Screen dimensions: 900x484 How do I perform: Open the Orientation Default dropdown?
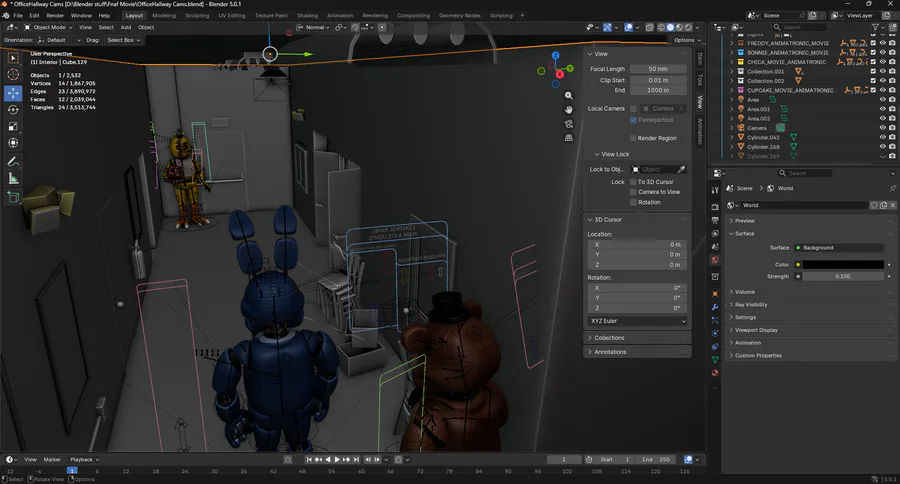coord(59,40)
